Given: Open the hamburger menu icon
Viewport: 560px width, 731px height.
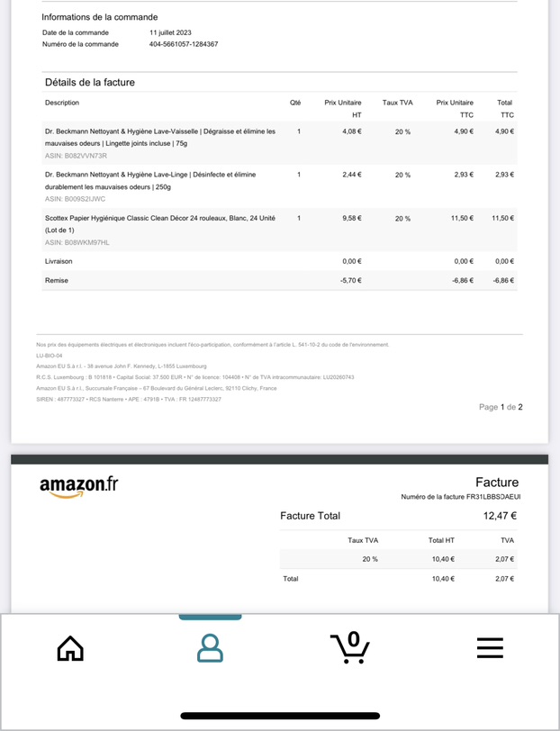Looking at the screenshot, I should [490, 648].
